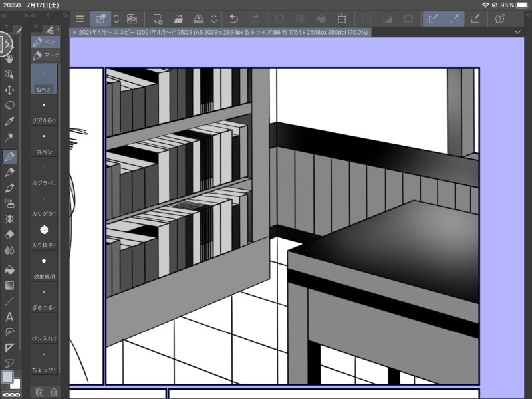The height and width of the screenshot is (399, 532).
Task: Toggle the touch gesture edit mode button
Action: tap(100, 19)
